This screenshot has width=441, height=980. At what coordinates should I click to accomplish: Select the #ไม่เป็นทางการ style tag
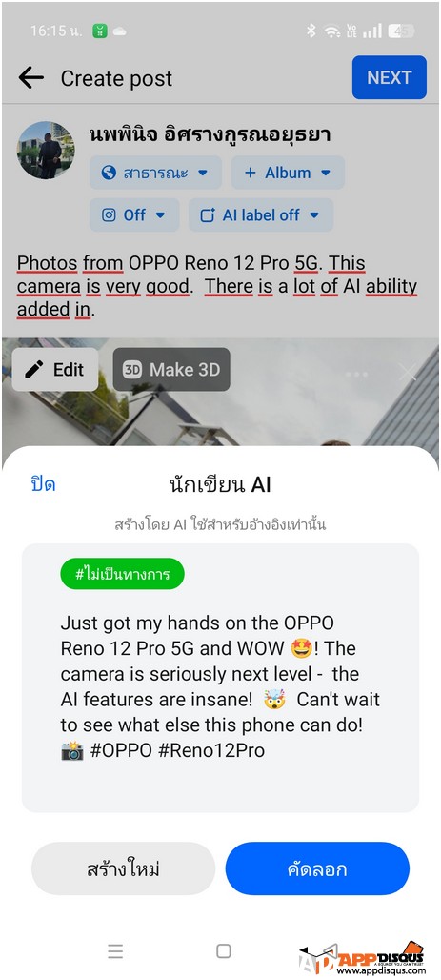[x=123, y=575]
